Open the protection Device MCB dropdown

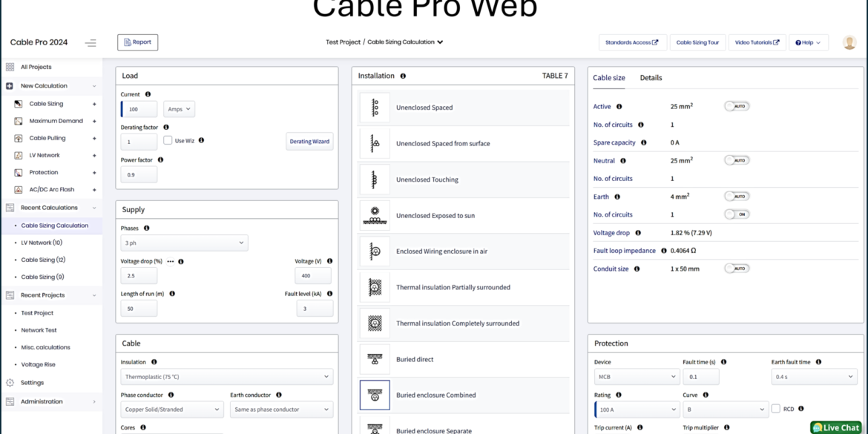point(637,376)
